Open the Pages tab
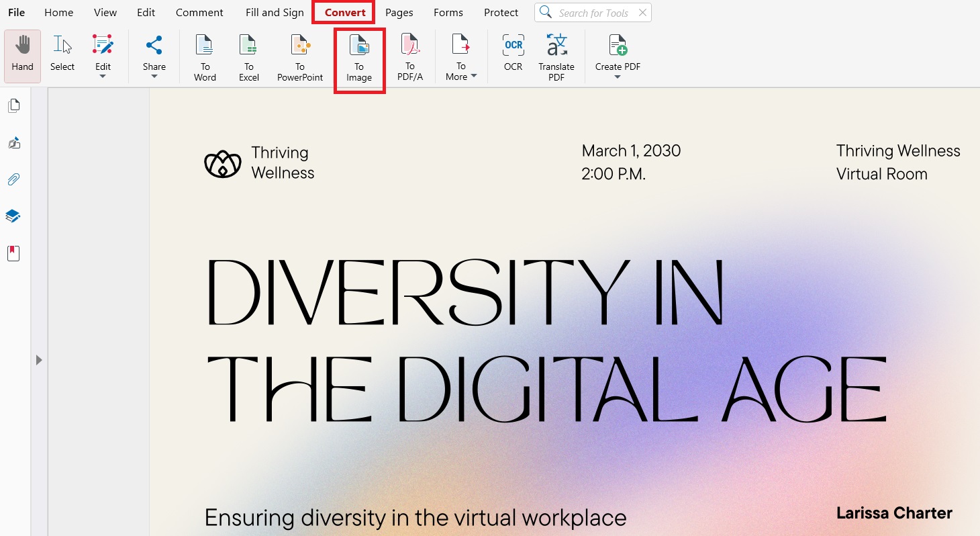Screen dimensions: 980x536 399,12
